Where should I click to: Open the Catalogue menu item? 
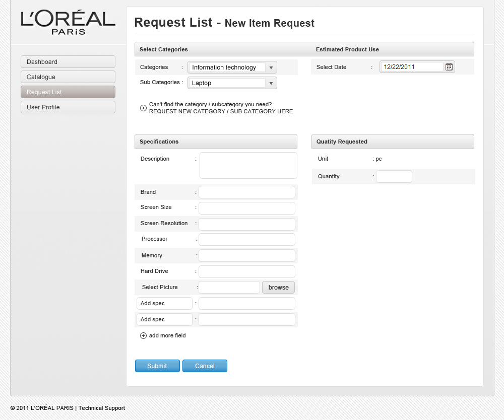point(68,77)
